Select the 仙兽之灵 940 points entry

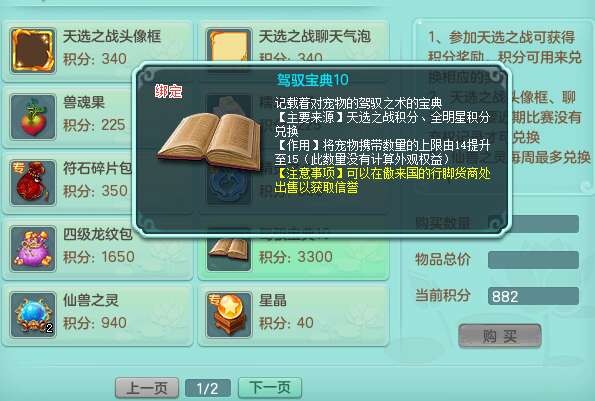tap(98, 315)
